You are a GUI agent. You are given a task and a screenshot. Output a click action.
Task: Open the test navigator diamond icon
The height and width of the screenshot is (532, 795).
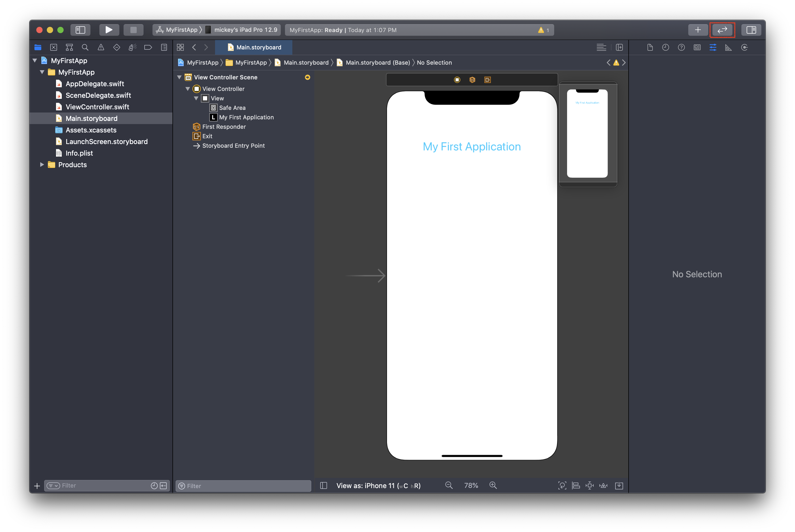(117, 47)
